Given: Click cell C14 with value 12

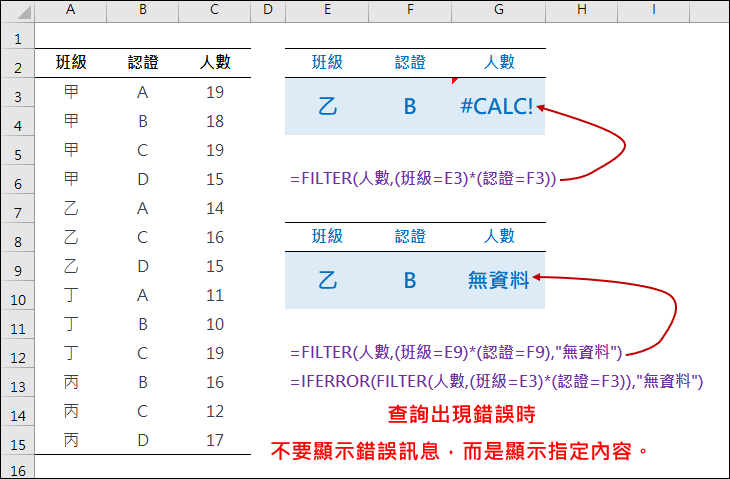Looking at the screenshot, I should click(215, 411).
